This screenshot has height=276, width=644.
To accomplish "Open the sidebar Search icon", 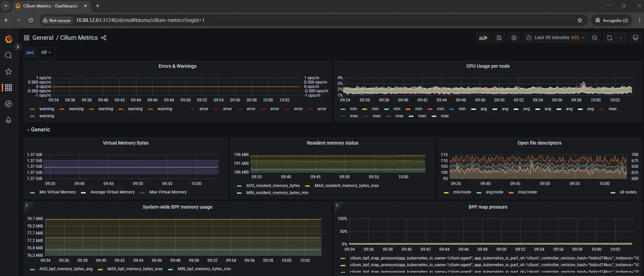I will (8, 56).
